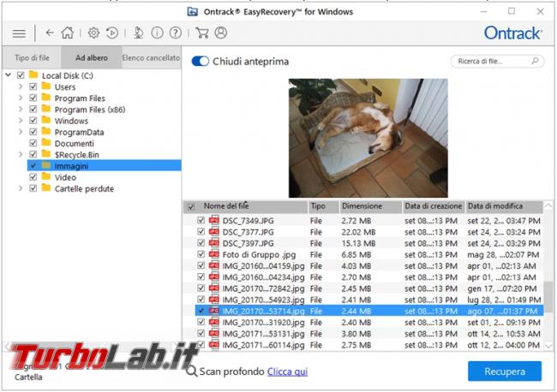Click the Documenti folder icon

[46, 143]
